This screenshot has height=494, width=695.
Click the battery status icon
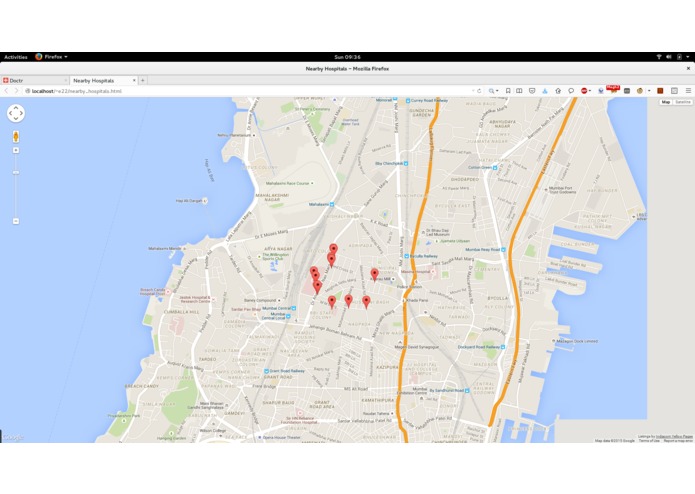click(679, 57)
